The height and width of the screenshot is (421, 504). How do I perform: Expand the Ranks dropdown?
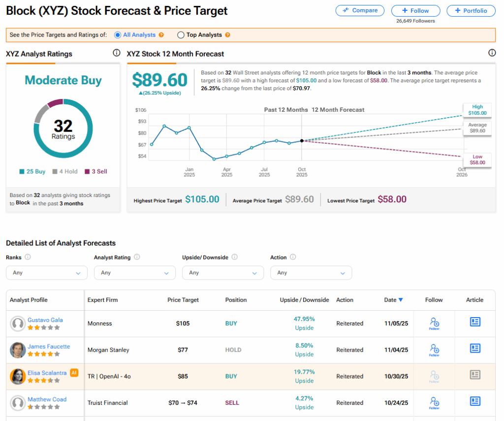pos(47,273)
